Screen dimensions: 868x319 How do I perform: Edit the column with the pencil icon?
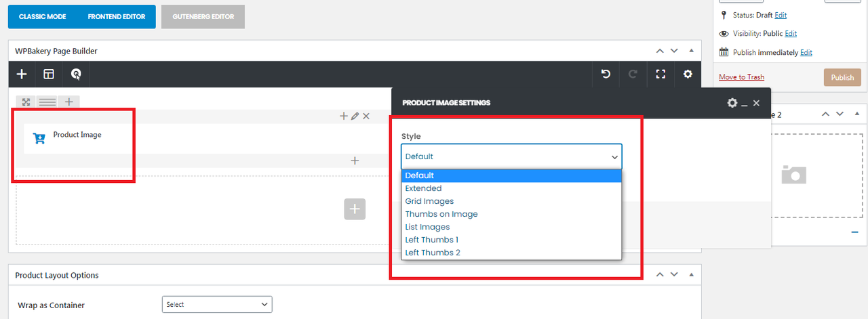click(x=355, y=116)
